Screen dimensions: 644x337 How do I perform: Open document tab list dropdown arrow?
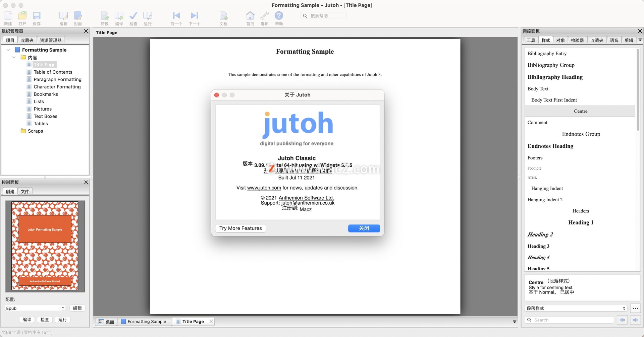[515, 322]
